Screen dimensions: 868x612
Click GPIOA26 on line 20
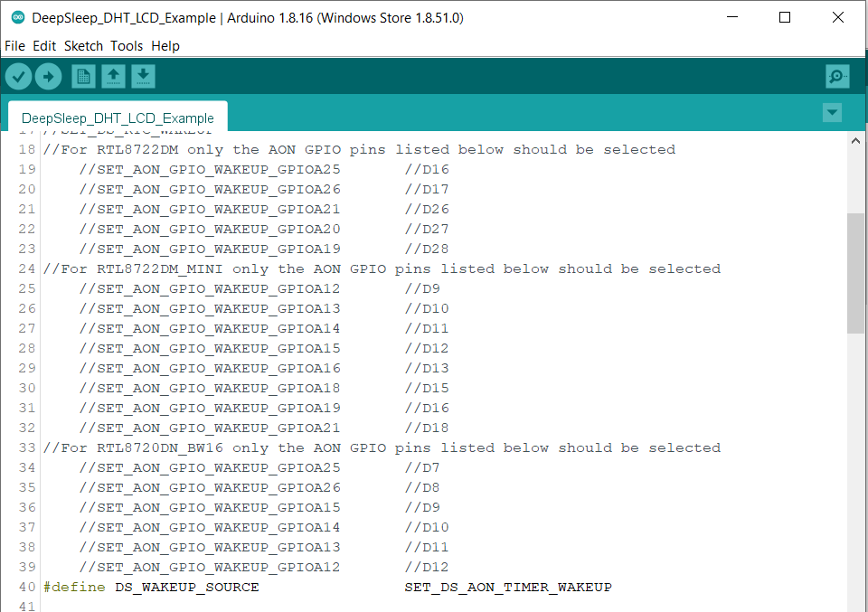tap(309, 189)
